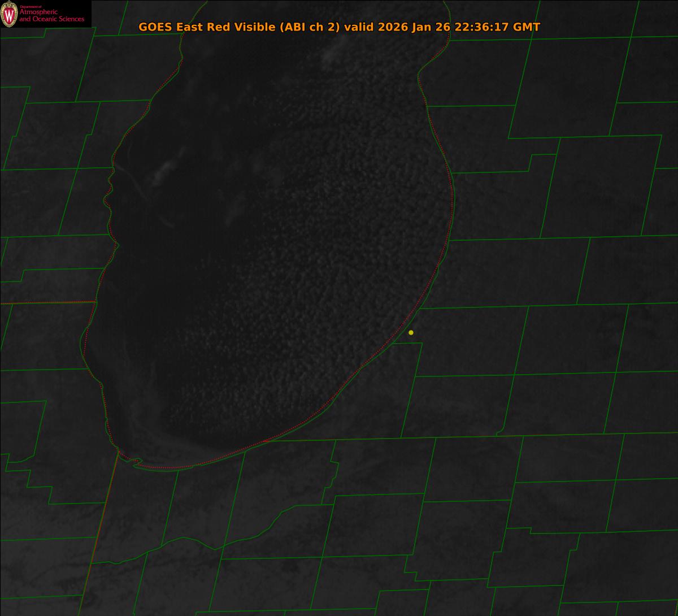The width and height of the screenshot is (678, 616).
Task: Click the Atmospheric and Oceanic Sciences logo
Action: (45, 14)
